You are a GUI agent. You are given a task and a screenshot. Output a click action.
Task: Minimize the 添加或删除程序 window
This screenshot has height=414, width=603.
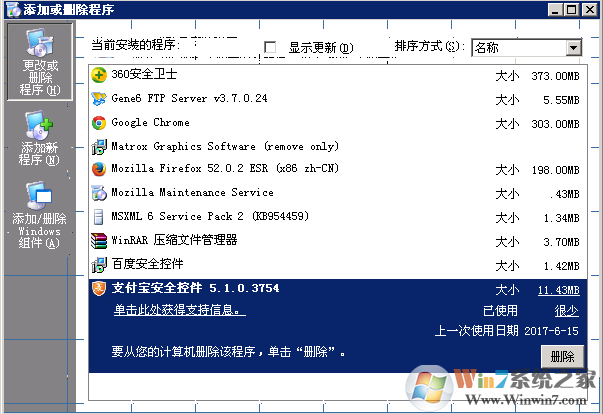(555, 10)
